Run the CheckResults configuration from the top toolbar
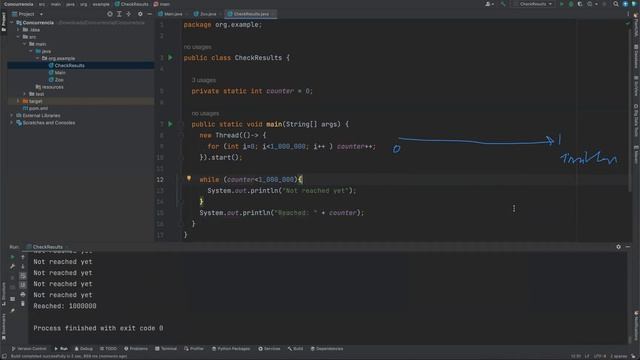The width and height of the screenshot is (640, 360). tap(562, 4)
